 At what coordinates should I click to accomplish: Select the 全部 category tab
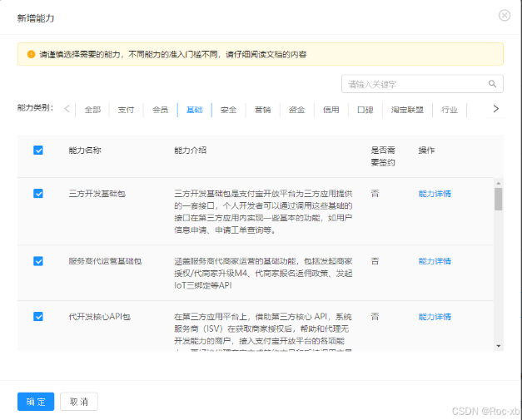[x=92, y=110]
